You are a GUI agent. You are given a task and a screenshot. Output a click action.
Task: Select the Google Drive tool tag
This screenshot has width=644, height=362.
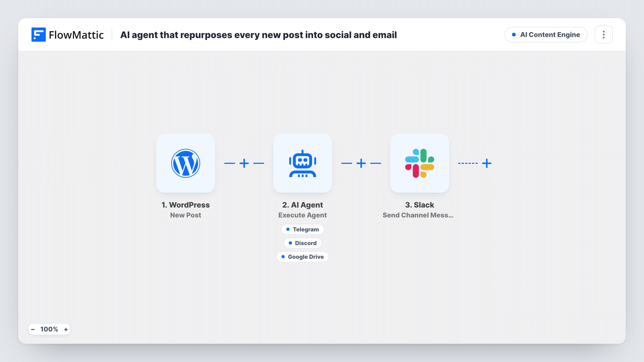[302, 257]
